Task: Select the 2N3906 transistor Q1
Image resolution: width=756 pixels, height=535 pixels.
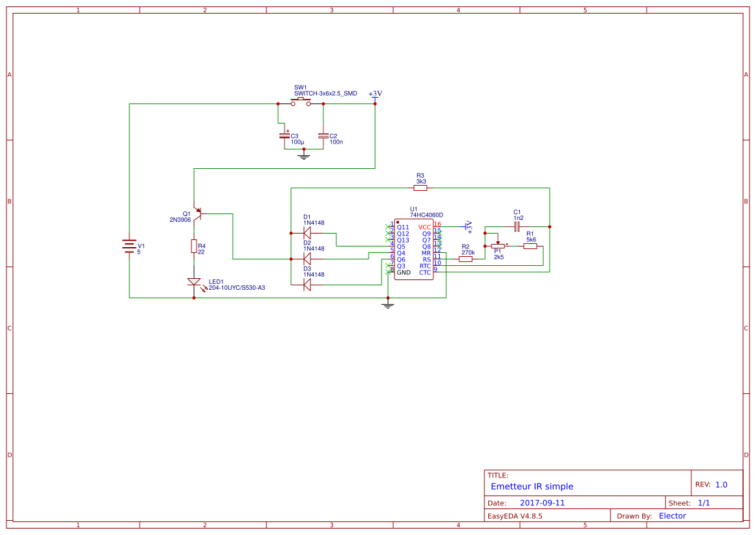Action: 199,213
